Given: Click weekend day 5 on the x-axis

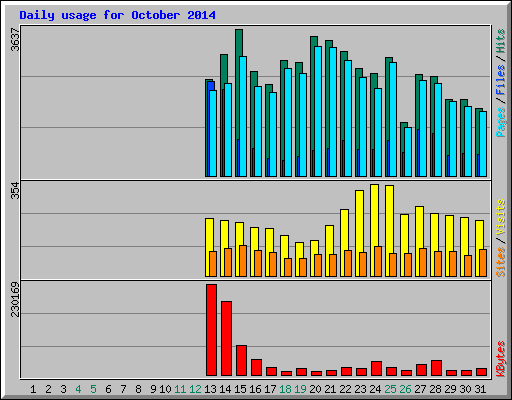Looking at the screenshot, I should coord(93,389).
